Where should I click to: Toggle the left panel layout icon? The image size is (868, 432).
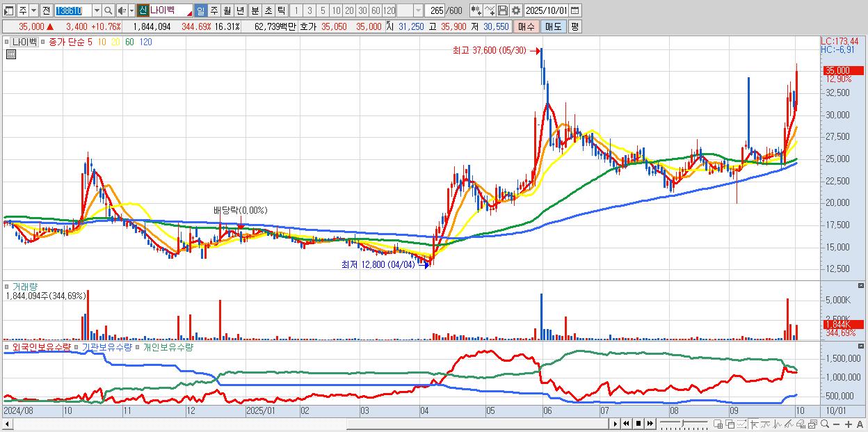(8, 11)
